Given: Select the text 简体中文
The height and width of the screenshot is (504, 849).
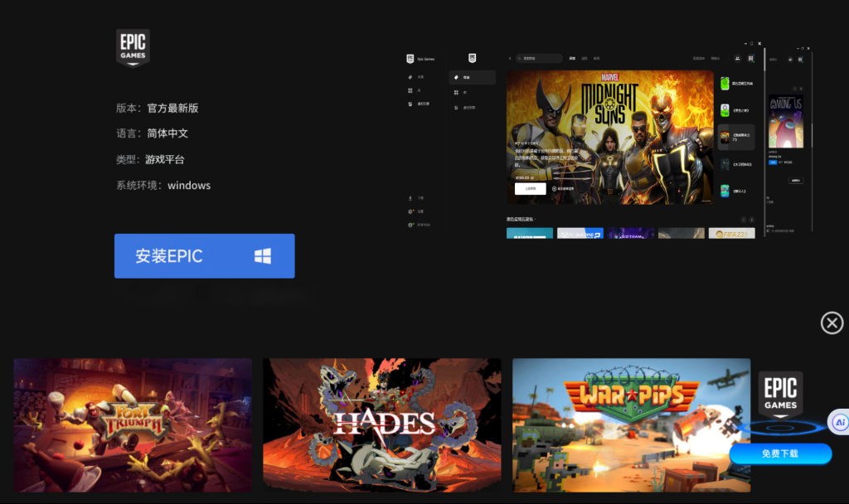Looking at the screenshot, I should [x=167, y=133].
